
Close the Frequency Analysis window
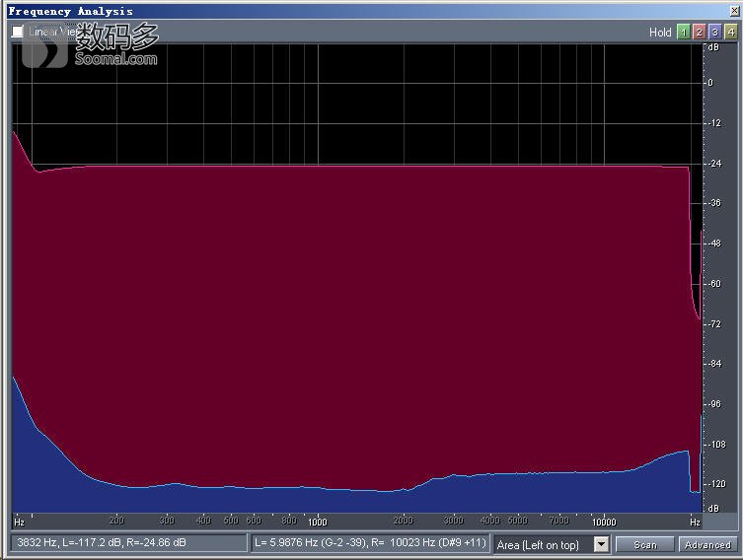[x=734, y=11]
